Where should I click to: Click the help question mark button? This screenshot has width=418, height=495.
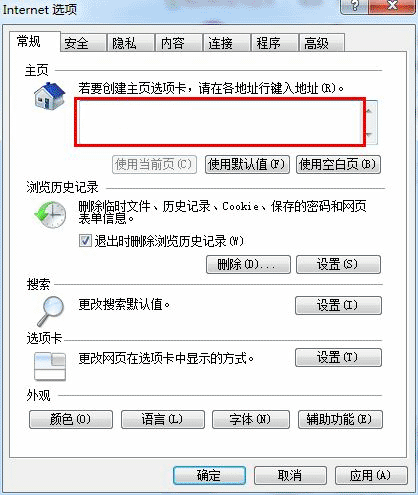[x=355, y=6]
